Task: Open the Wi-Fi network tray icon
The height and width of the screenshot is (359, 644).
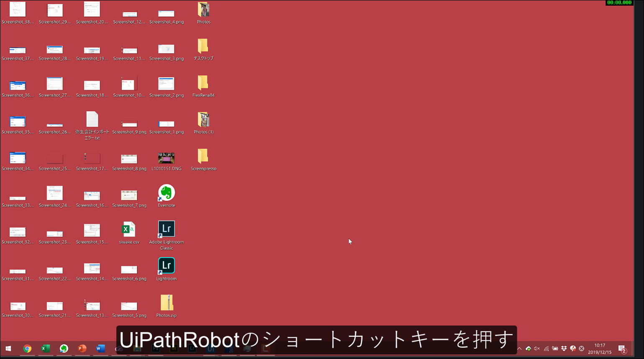Action: point(546,349)
